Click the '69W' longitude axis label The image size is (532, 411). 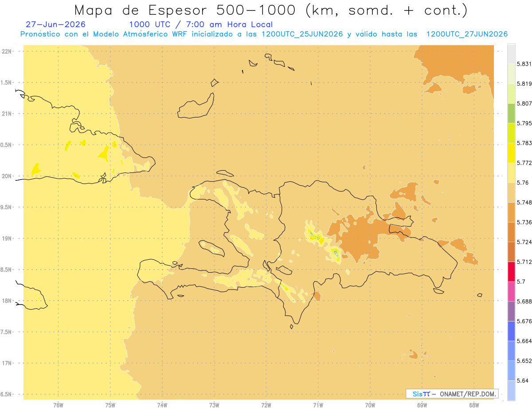[x=422, y=405]
